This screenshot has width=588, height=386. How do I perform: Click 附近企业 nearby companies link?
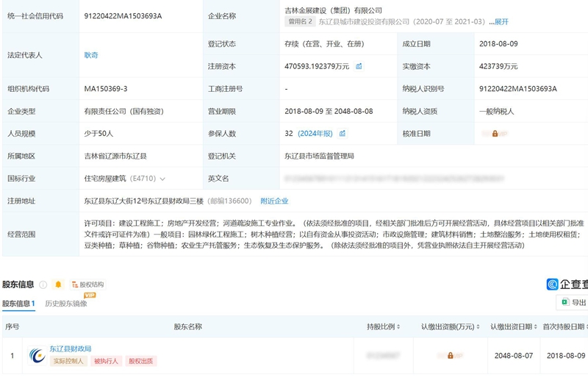pyautogui.click(x=274, y=201)
